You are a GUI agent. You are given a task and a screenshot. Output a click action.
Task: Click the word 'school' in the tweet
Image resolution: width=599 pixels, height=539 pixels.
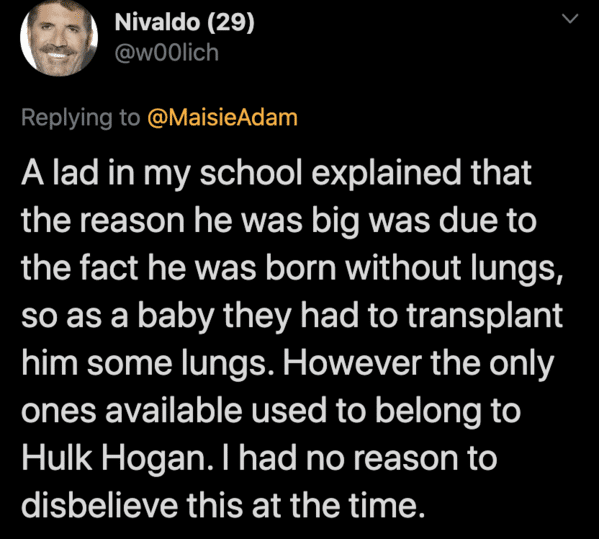pos(251,172)
